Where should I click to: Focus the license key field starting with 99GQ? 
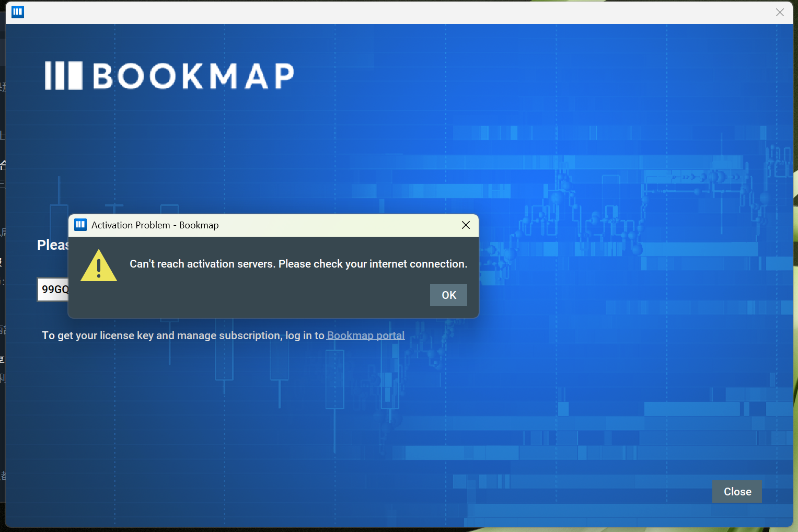point(53,290)
